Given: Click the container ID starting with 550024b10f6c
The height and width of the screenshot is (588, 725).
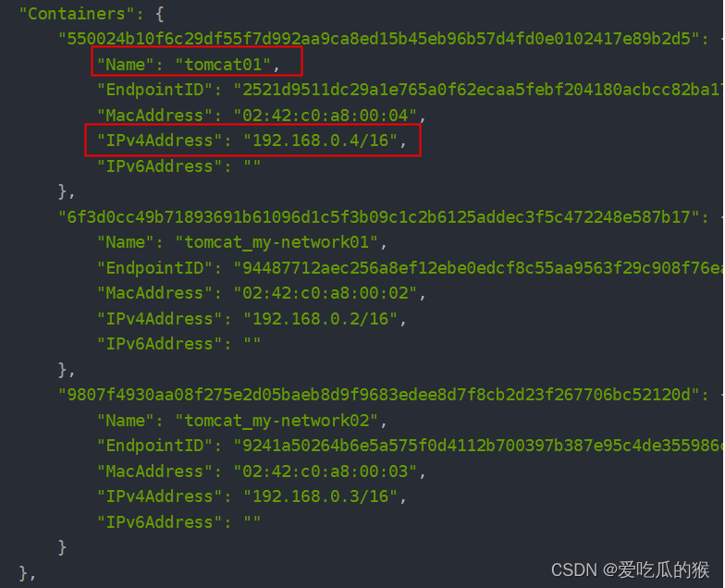Looking at the screenshot, I should point(378,39).
